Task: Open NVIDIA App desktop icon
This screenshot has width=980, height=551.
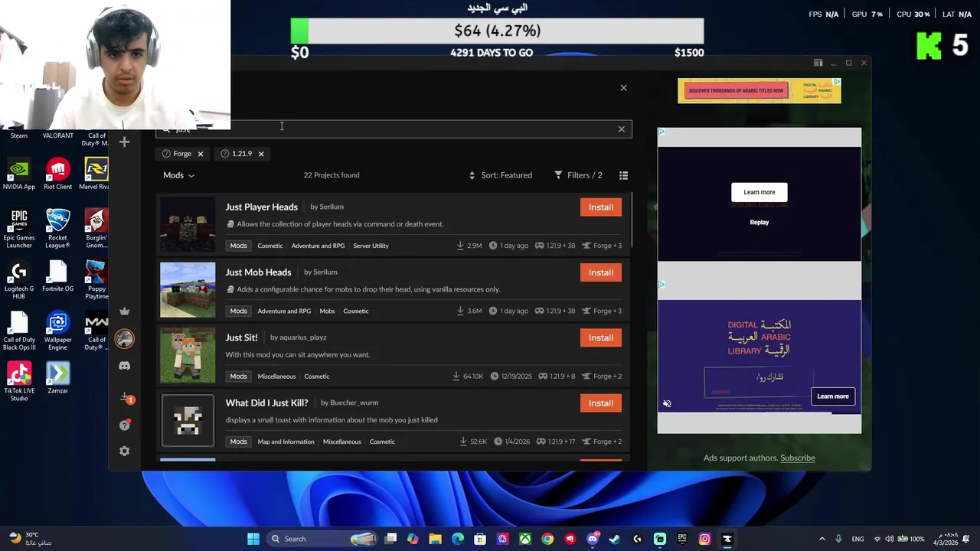Action: point(19,174)
